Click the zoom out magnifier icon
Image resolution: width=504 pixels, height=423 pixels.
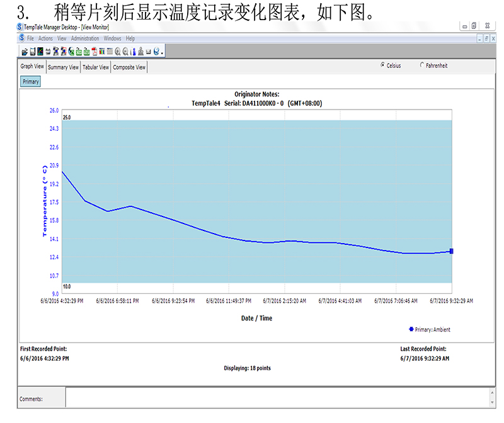click(x=125, y=52)
